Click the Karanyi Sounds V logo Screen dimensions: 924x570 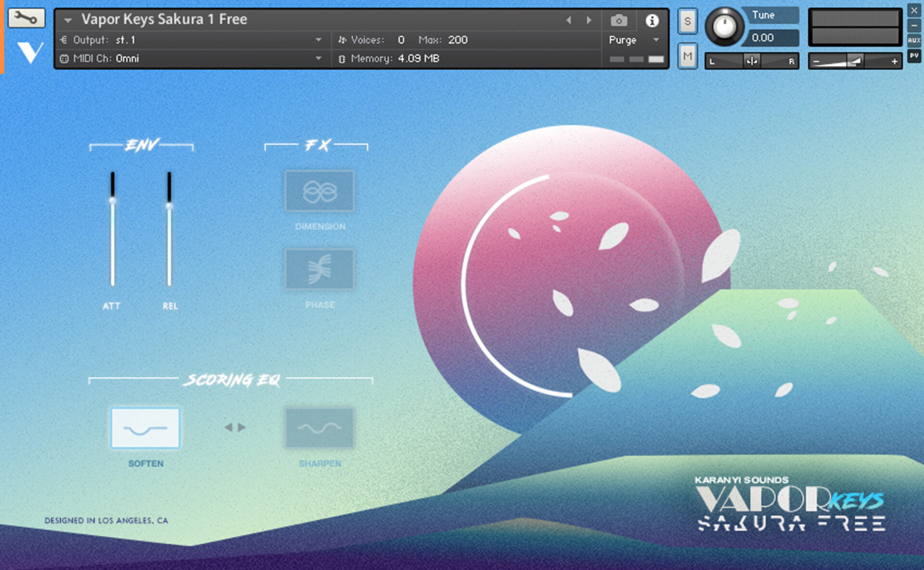(x=30, y=51)
